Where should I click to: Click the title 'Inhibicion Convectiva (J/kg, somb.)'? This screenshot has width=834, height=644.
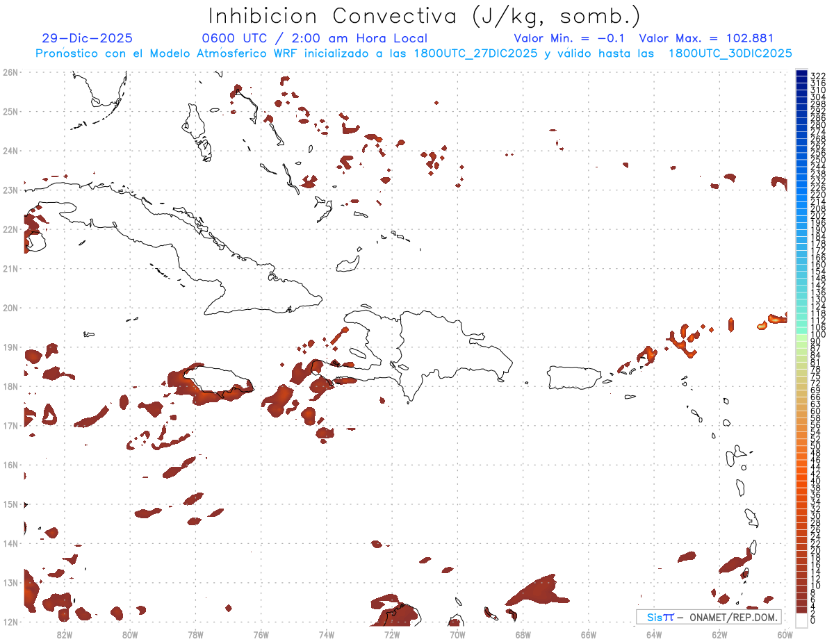click(424, 17)
